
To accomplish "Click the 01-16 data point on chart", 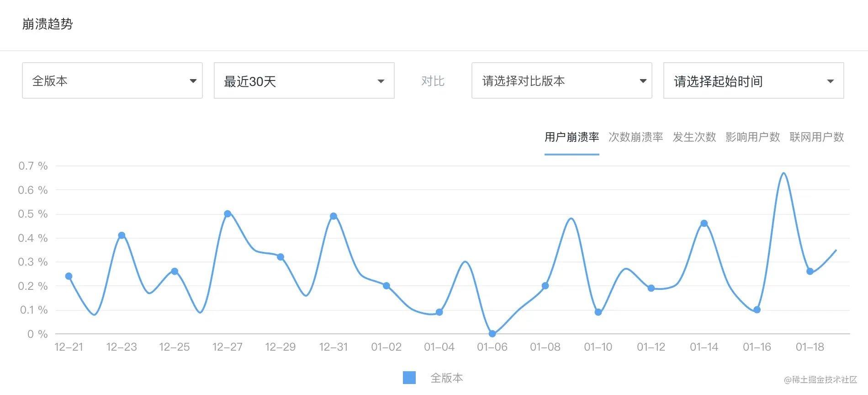I will [757, 310].
